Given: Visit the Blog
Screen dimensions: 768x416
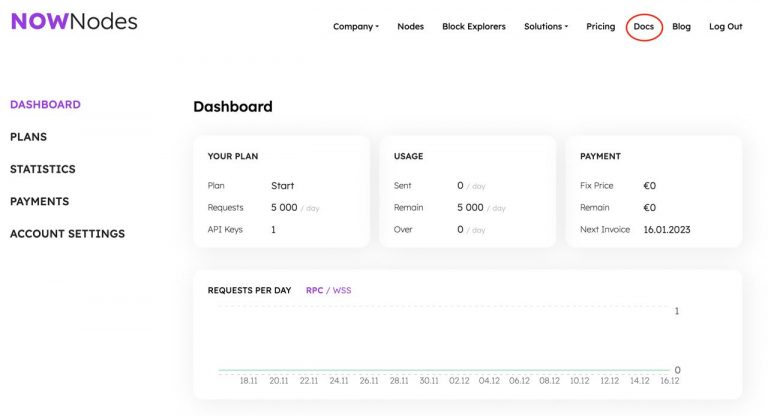Looking at the screenshot, I should click(681, 26).
